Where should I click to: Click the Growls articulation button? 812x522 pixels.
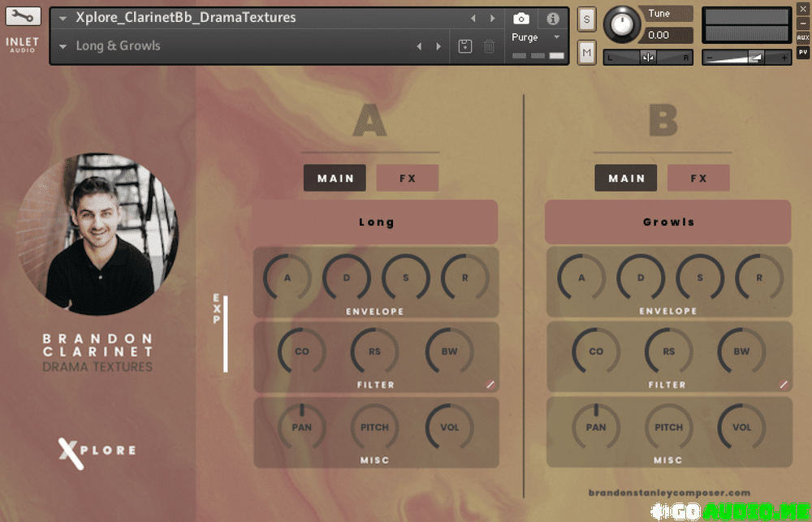click(667, 222)
